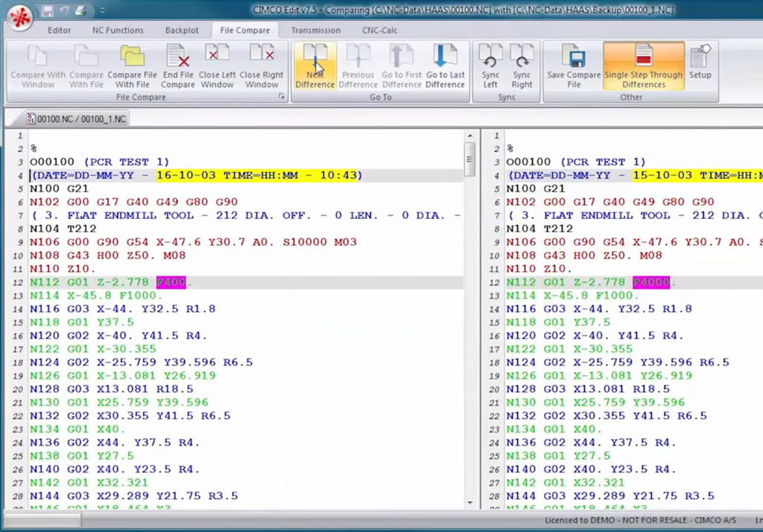Undo using quick access toolbar icon

pyautogui.click(x=64, y=10)
